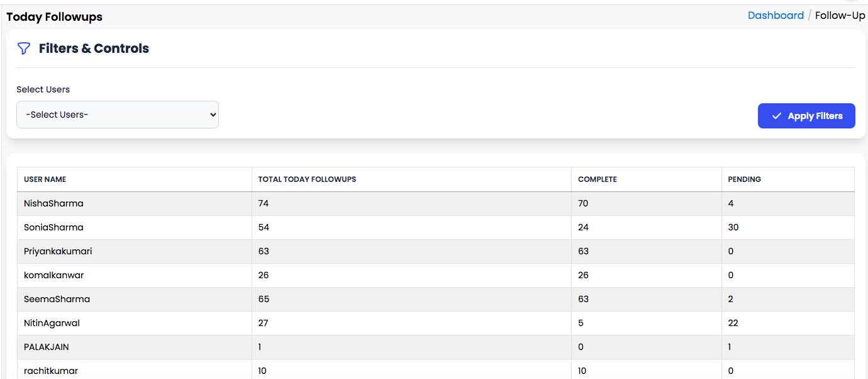This screenshot has width=868, height=379.
Task: Click NitinAgarwal's pending count of 22
Action: click(733, 323)
